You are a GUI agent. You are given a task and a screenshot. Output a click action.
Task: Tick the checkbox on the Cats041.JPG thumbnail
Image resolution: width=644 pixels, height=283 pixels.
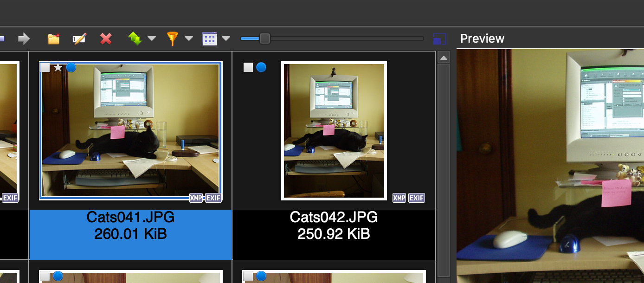point(45,68)
